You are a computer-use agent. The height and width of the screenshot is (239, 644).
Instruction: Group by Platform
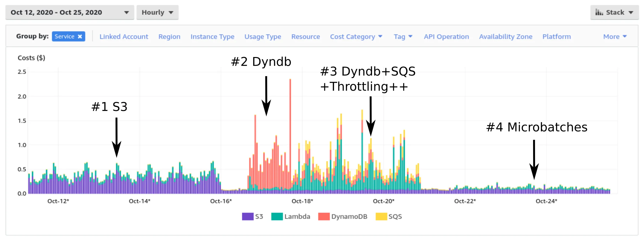coord(557,37)
